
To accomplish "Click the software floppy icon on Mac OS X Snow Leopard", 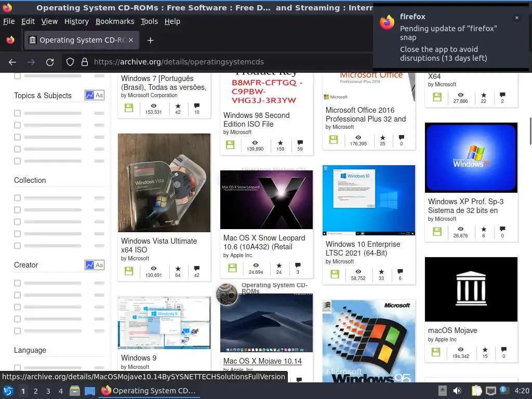I will (232, 268).
